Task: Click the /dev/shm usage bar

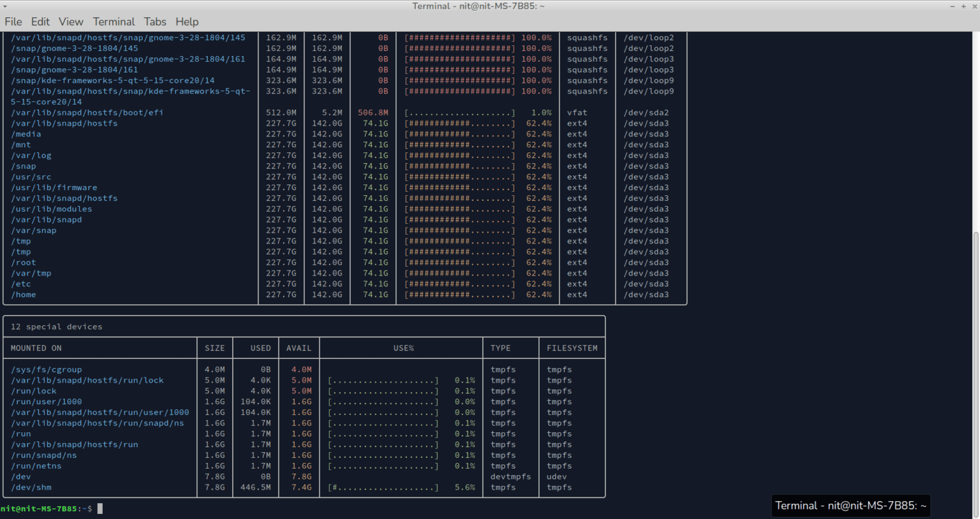Action: coord(382,487)
